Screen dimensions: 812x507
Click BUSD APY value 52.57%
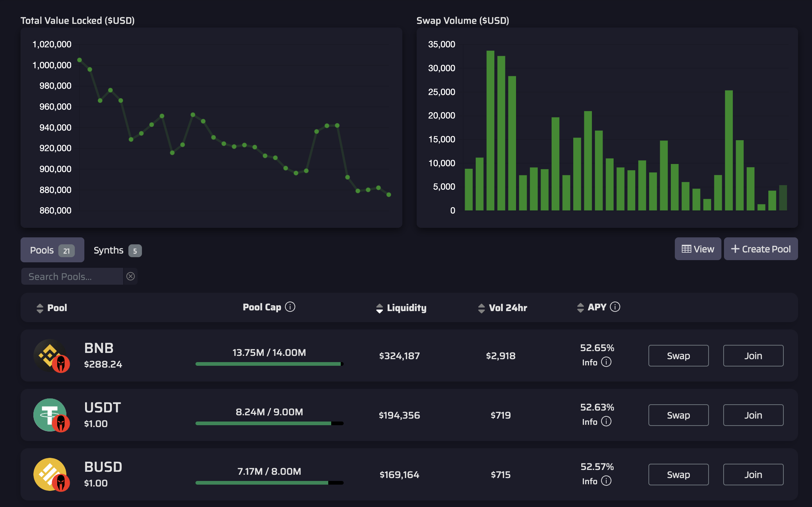pyautogui.click(x=597, y=467)
